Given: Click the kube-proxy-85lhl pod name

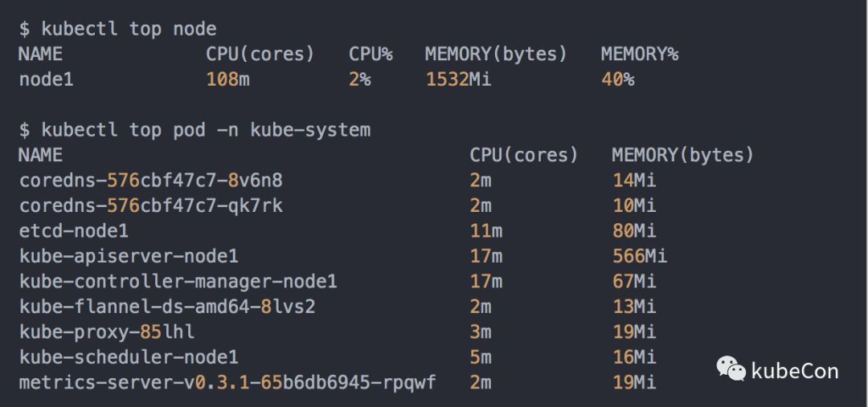Looking at the screenshot, I should tap(107, 332).
